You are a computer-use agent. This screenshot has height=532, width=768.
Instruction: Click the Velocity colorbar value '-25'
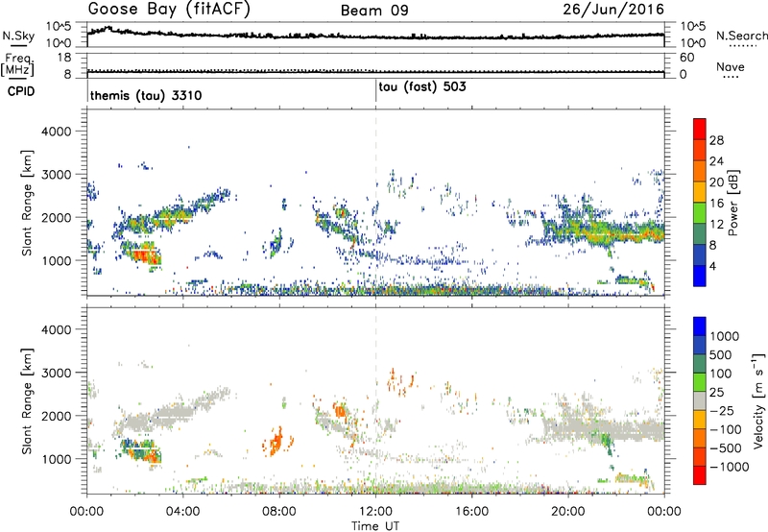point(723,410)
